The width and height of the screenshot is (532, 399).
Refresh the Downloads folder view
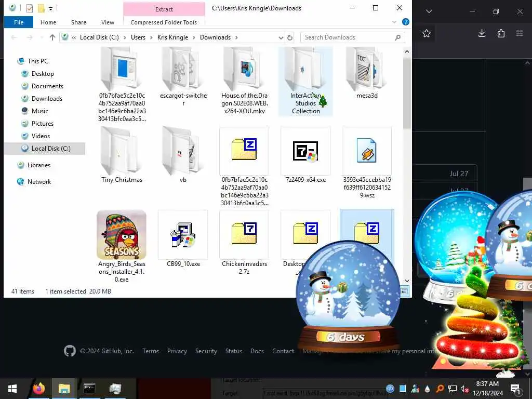tap(290, 37)
